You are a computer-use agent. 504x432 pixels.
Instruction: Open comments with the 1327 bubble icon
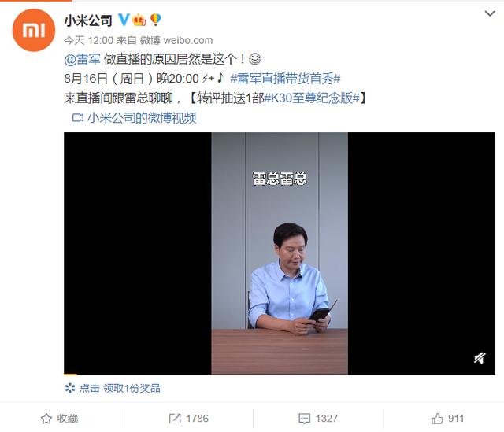(304, 419)
